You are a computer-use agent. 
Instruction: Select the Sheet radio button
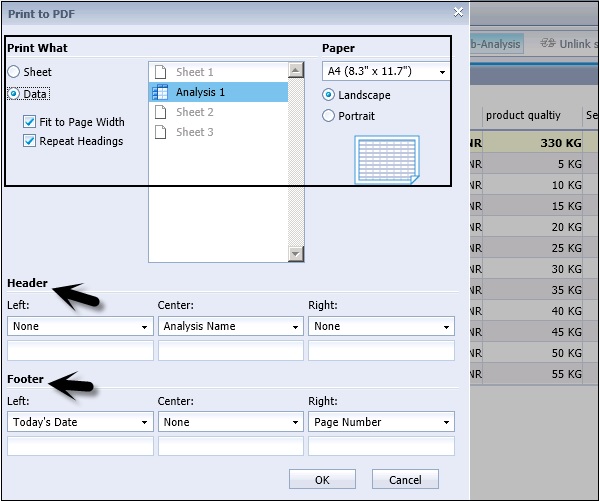click(x=13, y=72)
